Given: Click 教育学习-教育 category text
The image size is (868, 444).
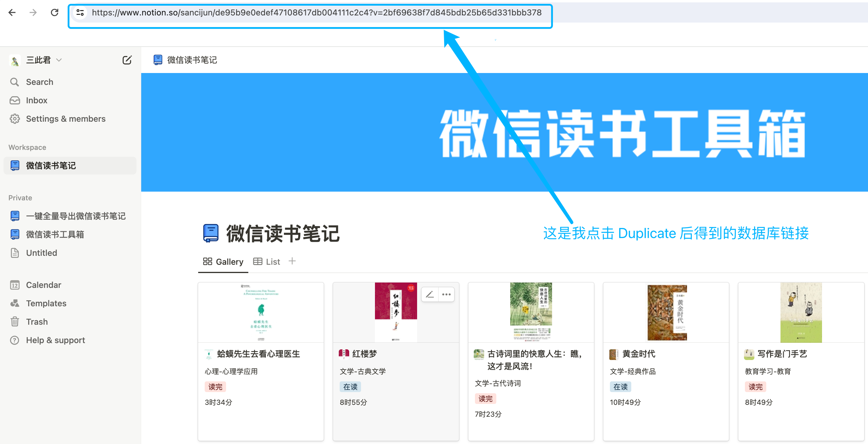Looking at the screenshot, I should (768, 371).
